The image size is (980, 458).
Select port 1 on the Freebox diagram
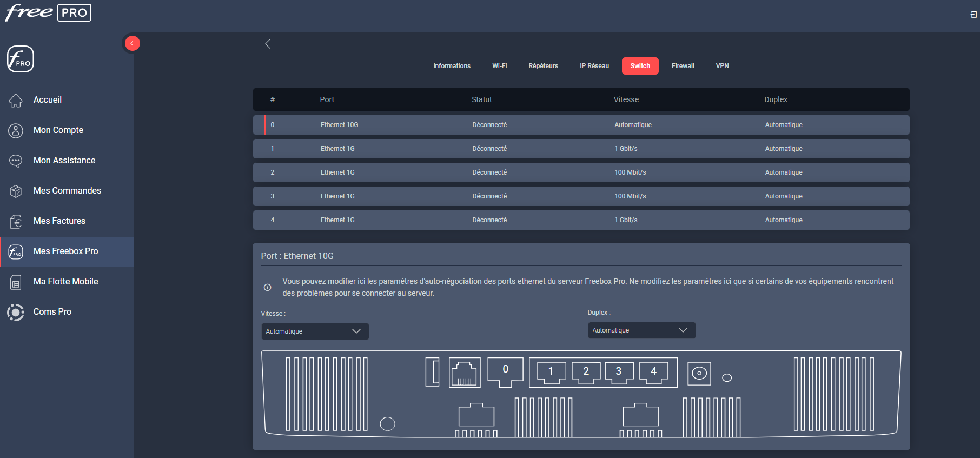(551, 372)
